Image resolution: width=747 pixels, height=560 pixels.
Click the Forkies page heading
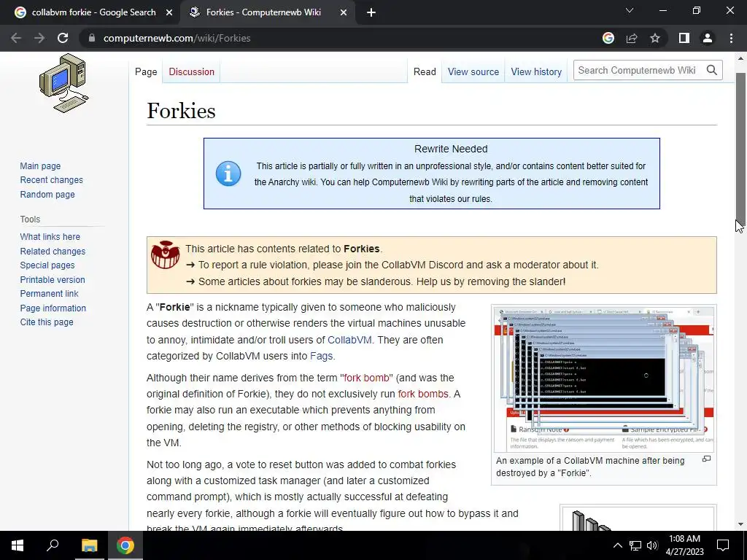181,111
